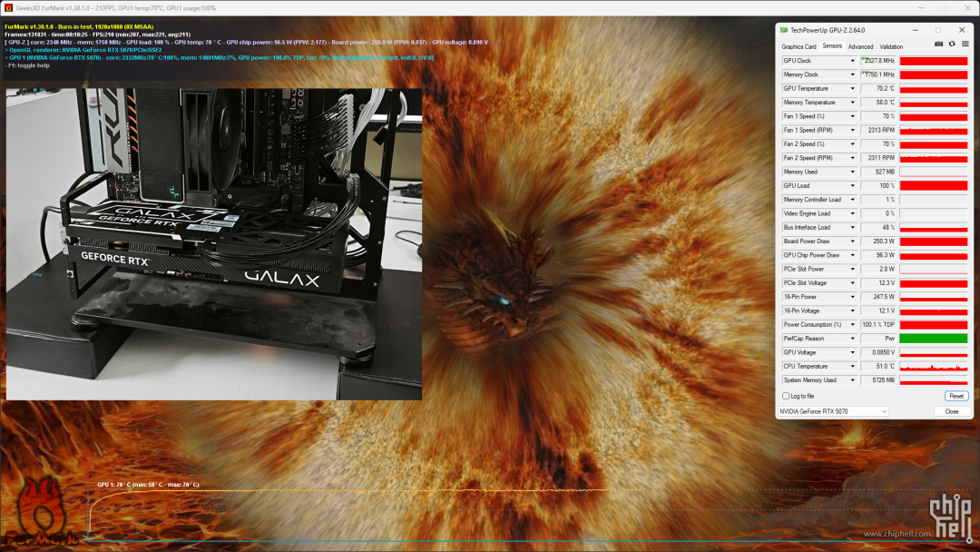Click the FurMark title bar app icon
Screen dimensions: 980x552
(x=9, y=7)
